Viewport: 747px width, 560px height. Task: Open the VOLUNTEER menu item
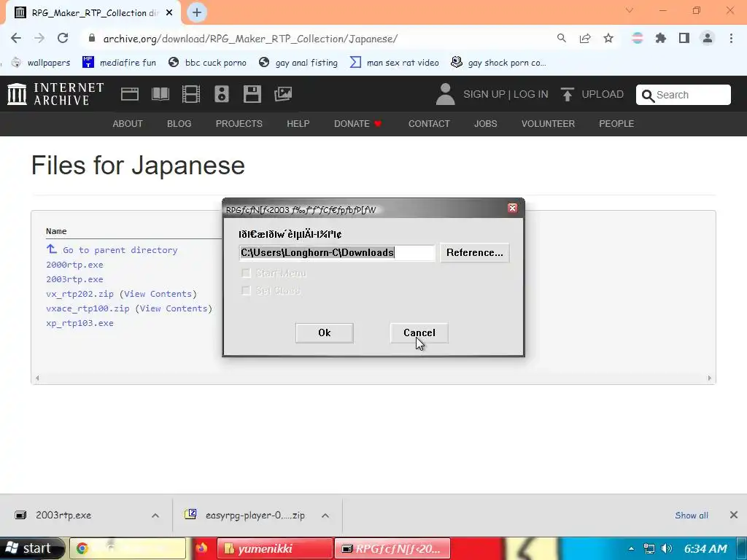point(548,124)
